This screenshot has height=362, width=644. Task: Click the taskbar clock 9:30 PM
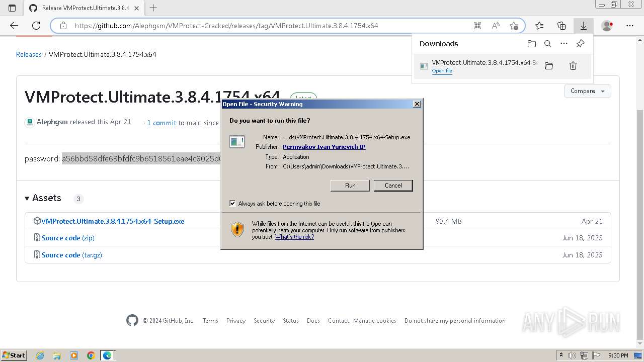618,355
